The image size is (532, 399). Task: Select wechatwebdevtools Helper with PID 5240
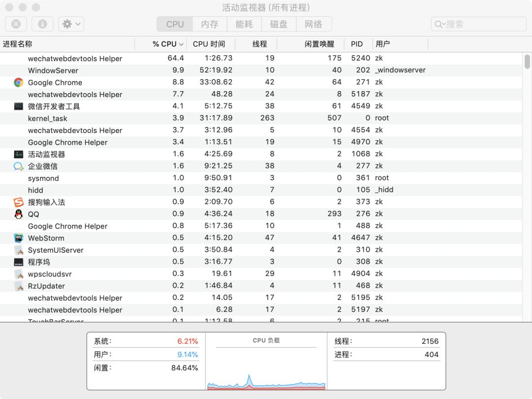(x=261, y=58)
